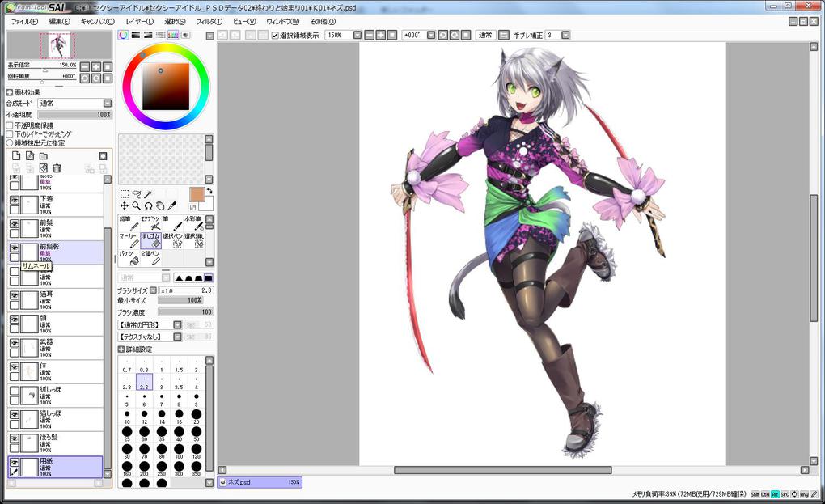The image size is (825, 504).
Task: Adjust the ブラシ濃度 density slider
Action: click(x=186, y=312)
